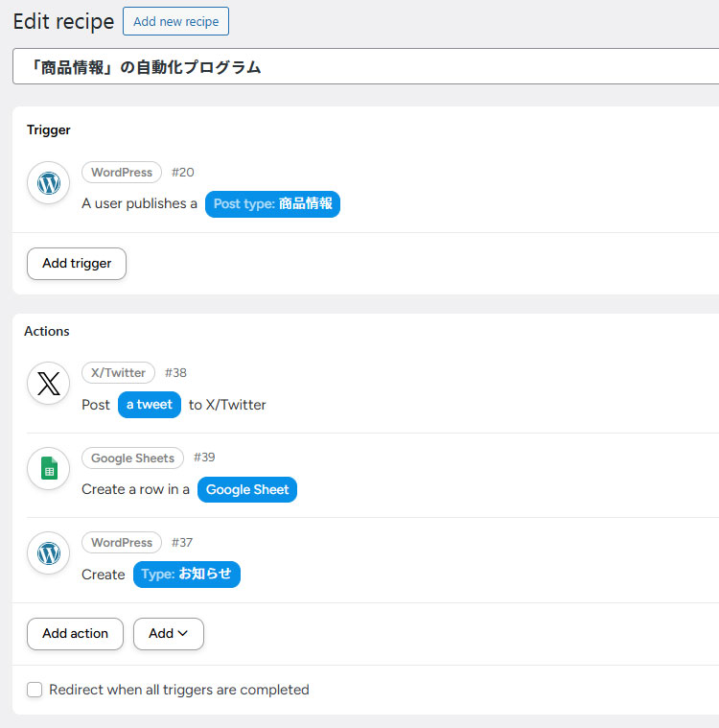Click the action ID #37
This screenshot has width=719, height=728.
point(182,542)
